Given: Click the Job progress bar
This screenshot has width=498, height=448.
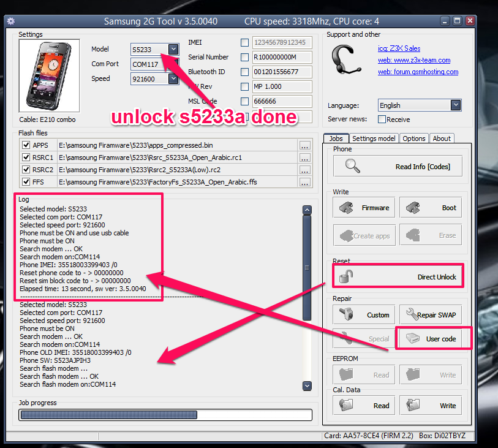Looking at the screenshot, I should (165, 415).
